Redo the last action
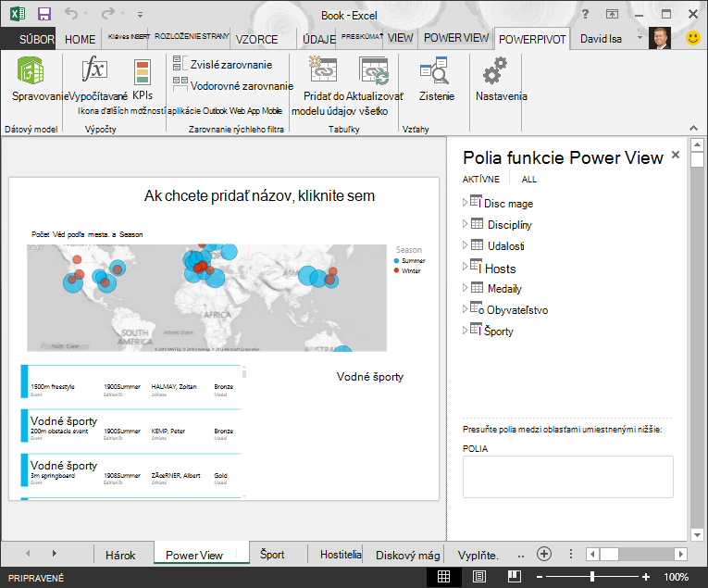Viewport: 708px width, 588px height. (108, 14)
